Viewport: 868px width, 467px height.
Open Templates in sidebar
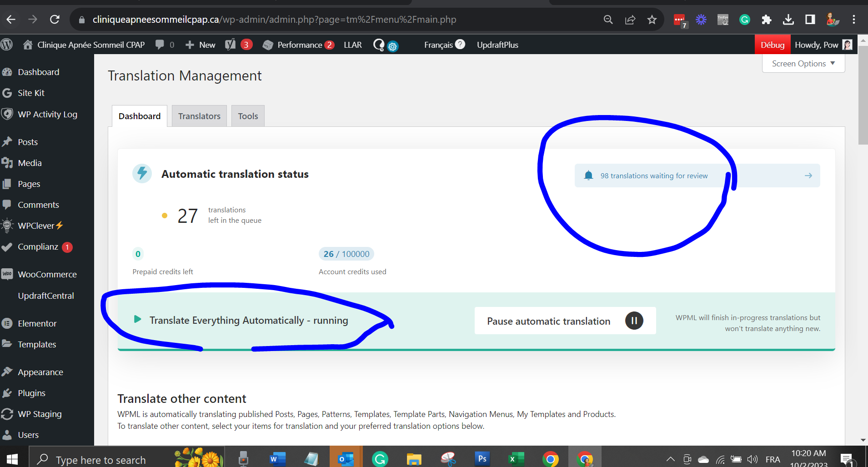[x=37, y=344]
